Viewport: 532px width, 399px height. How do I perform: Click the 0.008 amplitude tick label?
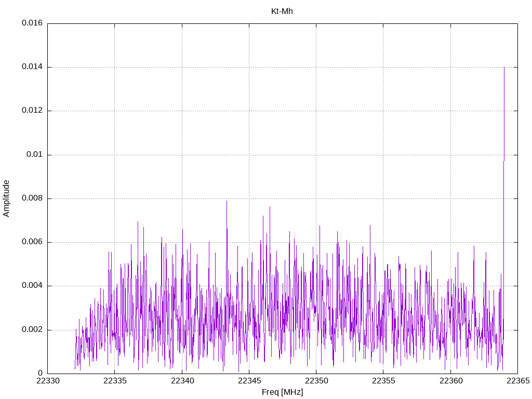[32, 198]
